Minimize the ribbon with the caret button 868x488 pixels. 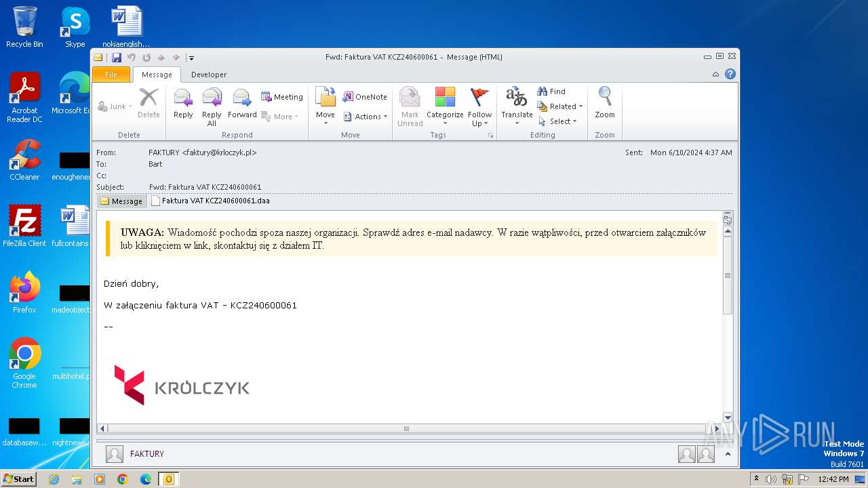(x=716, y=75)
